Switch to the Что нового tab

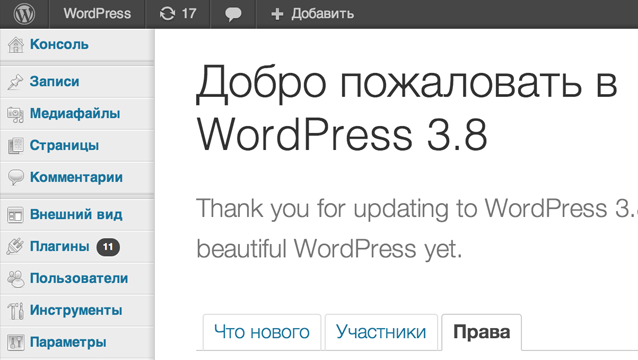262,332
